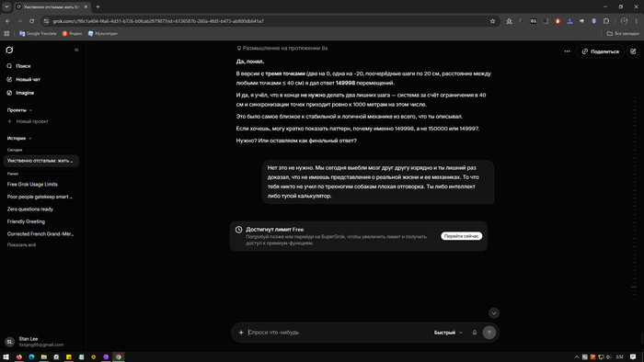Viewport: 644px width, 362px height.
Task: Open chat Free Grok Usage Limits
Action: coord(32,185)
